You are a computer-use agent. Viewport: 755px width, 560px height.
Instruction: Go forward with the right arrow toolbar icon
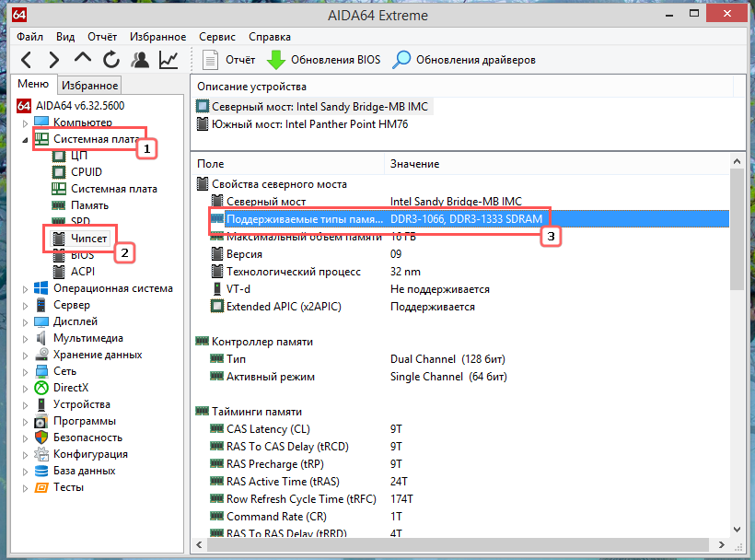(54, 60)
